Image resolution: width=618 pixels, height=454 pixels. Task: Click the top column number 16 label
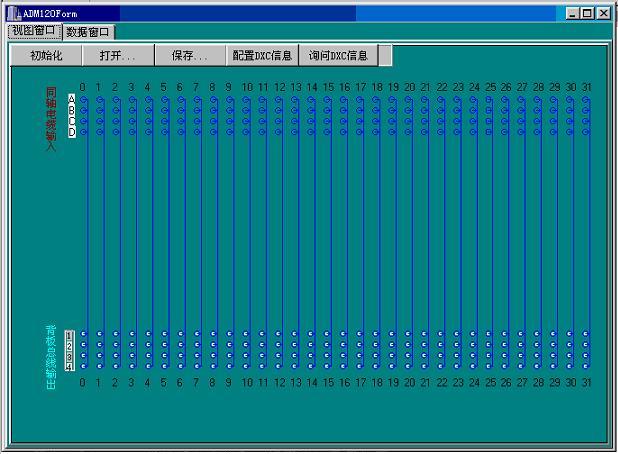pos(344,88)
